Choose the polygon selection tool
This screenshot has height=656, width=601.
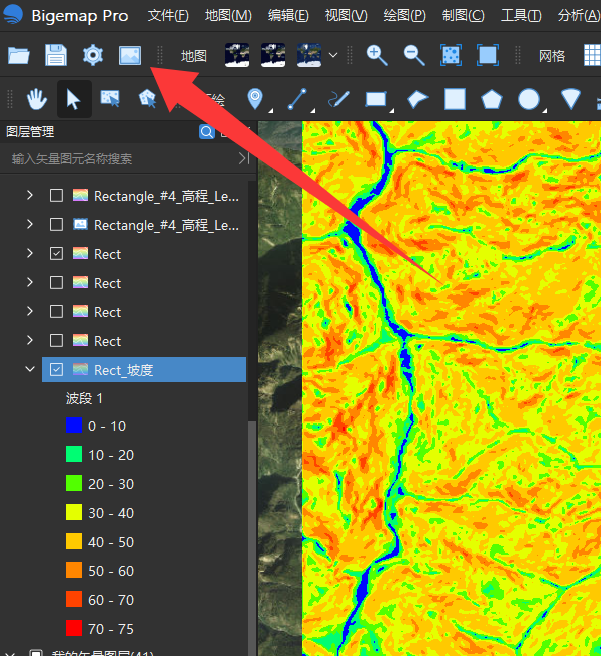(x=147, y=99)
